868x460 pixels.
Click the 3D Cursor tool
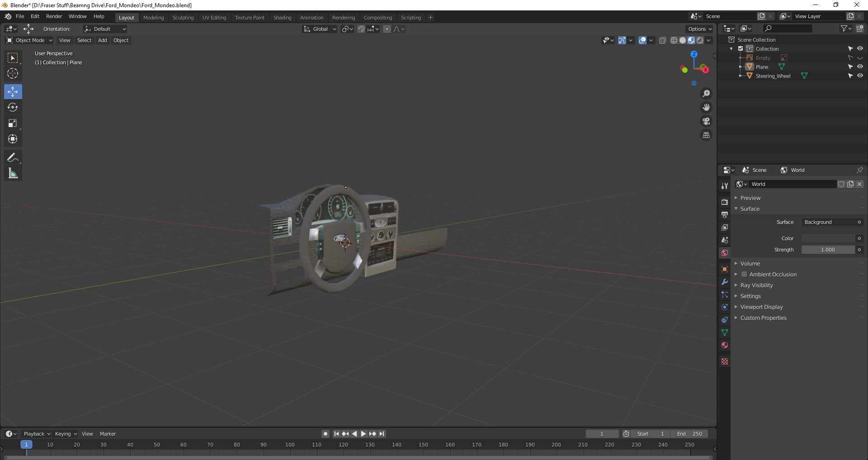13,73
